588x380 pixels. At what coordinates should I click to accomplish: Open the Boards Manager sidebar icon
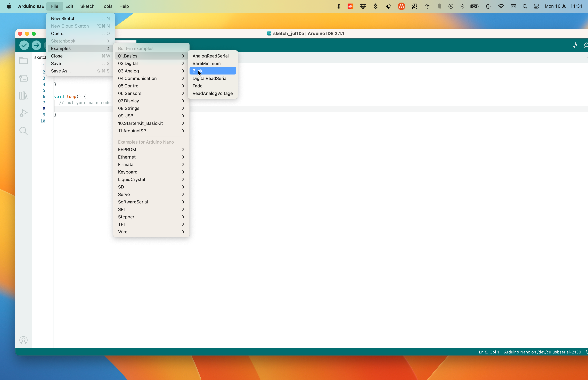point(23,78)
